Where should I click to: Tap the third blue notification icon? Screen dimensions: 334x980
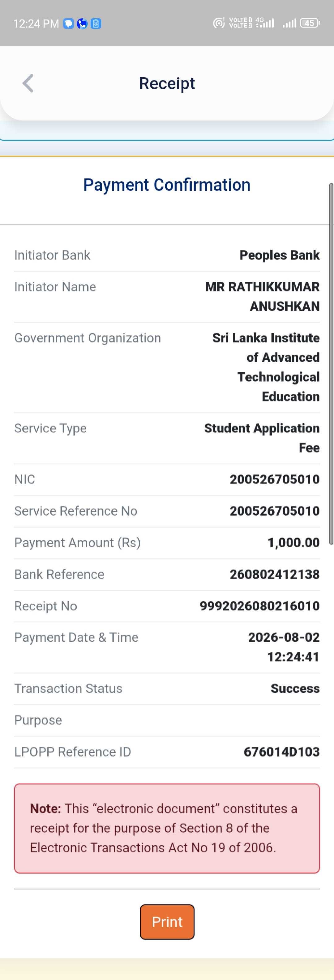pos(96,24)
